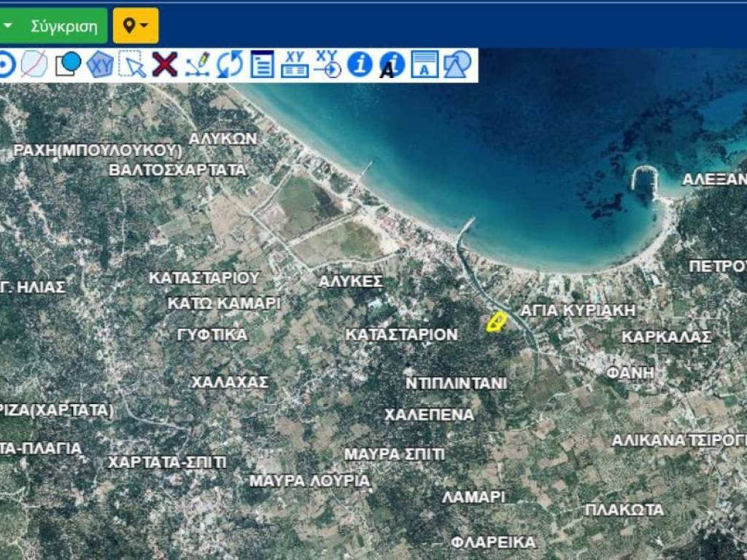The height and width of the screenshot is (560, 747).
Task: Activate the rectangle selection arrow tool
Action: coord(132,65)
